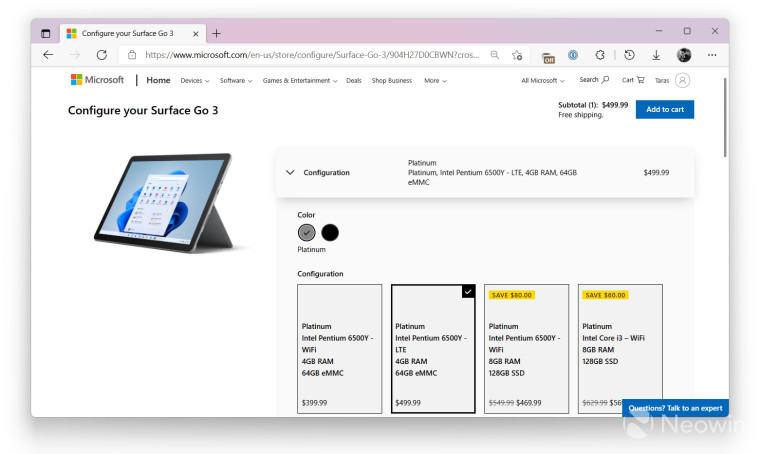Click the Configure your Surface Go 3 heading

pos(143,110)
